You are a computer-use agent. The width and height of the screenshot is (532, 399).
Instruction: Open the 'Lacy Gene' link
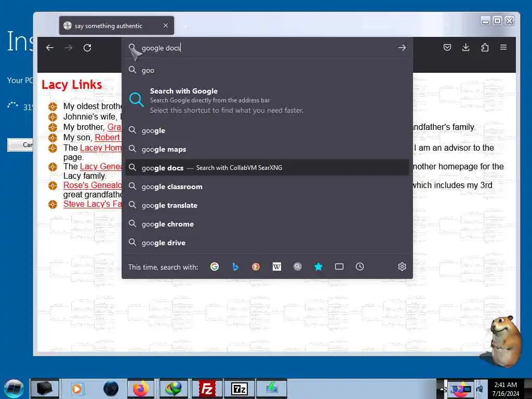coord(101,167)
